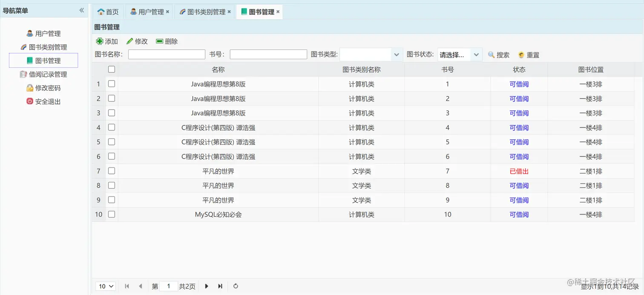Sort by the 名称 column header
This screenshot has height=295, width=644.
point(218,69)
